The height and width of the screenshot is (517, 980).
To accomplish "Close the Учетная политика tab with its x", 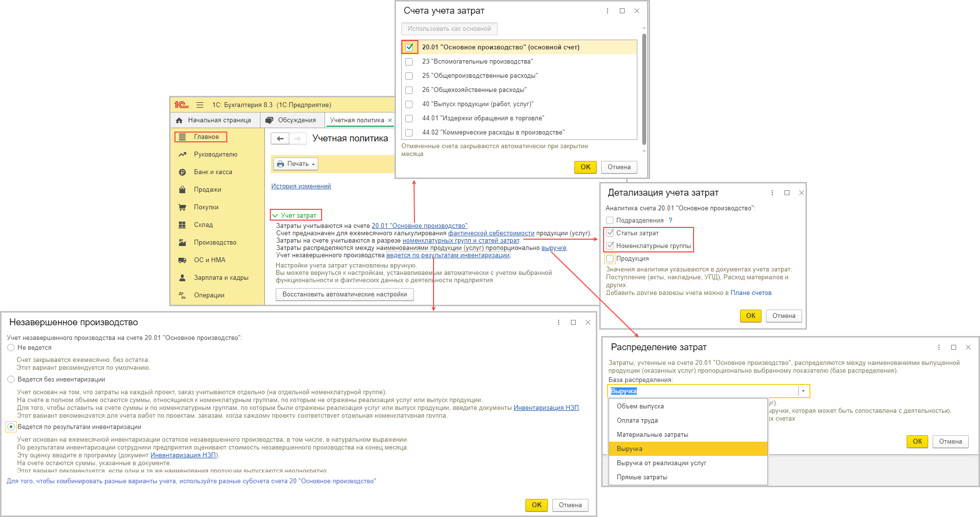I will pos(390,120).
